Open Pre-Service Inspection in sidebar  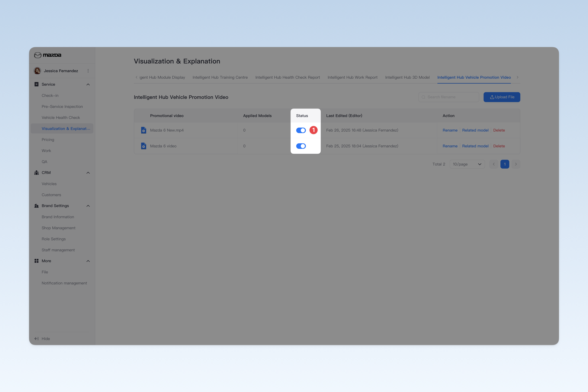coord(62,107)
